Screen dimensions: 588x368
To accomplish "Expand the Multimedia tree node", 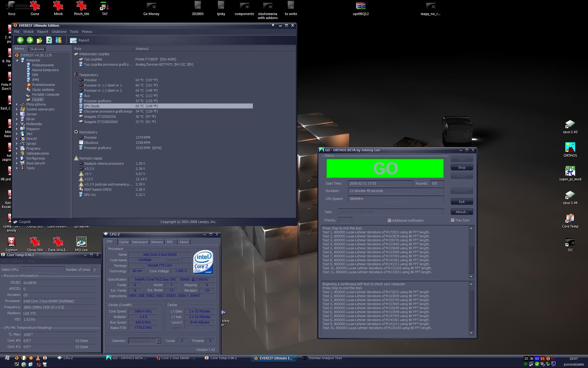I will coord(17,124).
